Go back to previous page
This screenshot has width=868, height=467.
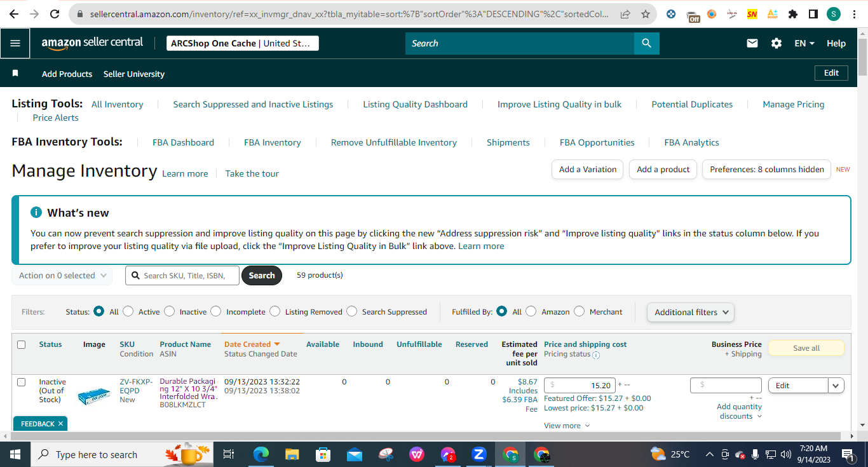click(14, 14)
